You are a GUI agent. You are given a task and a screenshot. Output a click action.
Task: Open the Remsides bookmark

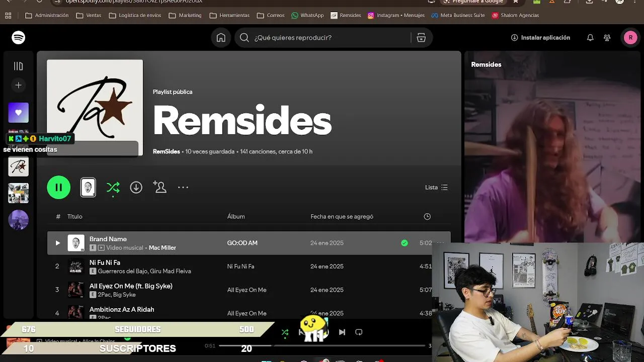(346, 16)
